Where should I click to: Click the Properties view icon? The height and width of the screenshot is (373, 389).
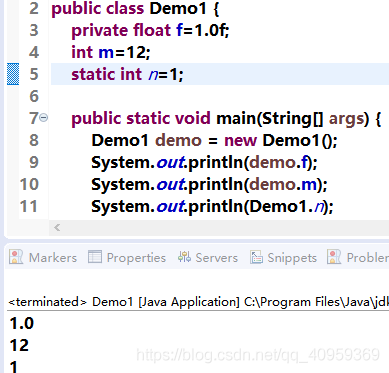click(x=95, y=257)
